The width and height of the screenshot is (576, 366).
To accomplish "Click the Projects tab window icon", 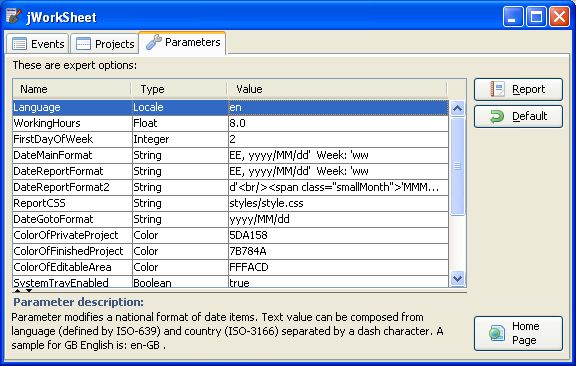I will coord(83,44).
